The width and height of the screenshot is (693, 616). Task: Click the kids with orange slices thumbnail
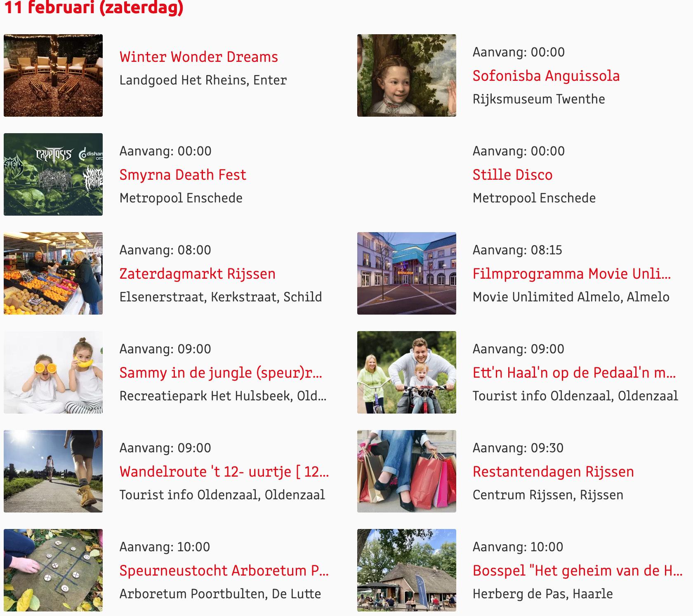click(53, 372)
